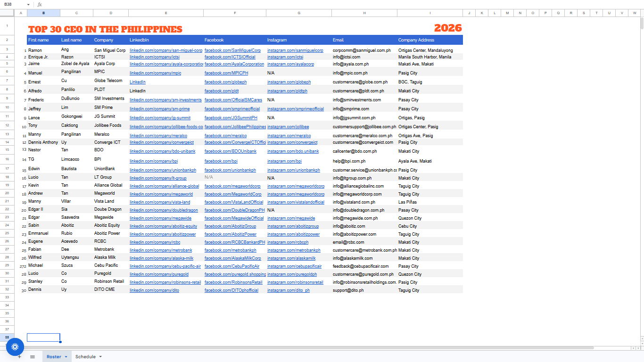Click 'corpcomm@sanmiguel.com.ph' email cell
644x362 pixels.
364,50
